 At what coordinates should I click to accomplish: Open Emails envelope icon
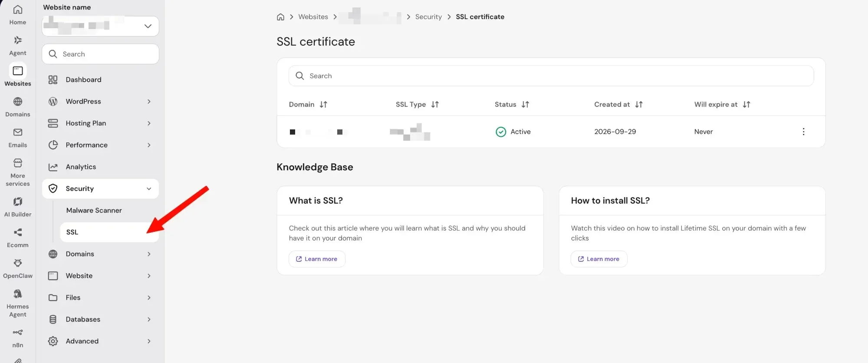click(18, 132)
